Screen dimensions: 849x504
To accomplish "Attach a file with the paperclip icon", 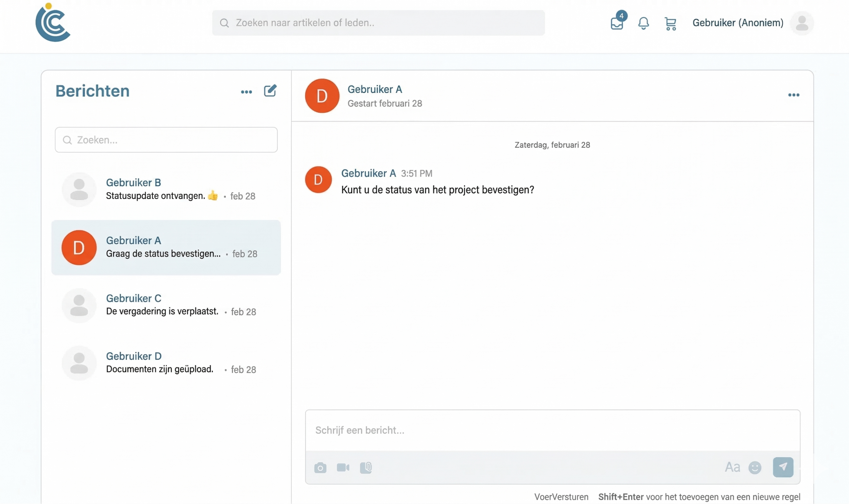I will click(x=366, y=468).
